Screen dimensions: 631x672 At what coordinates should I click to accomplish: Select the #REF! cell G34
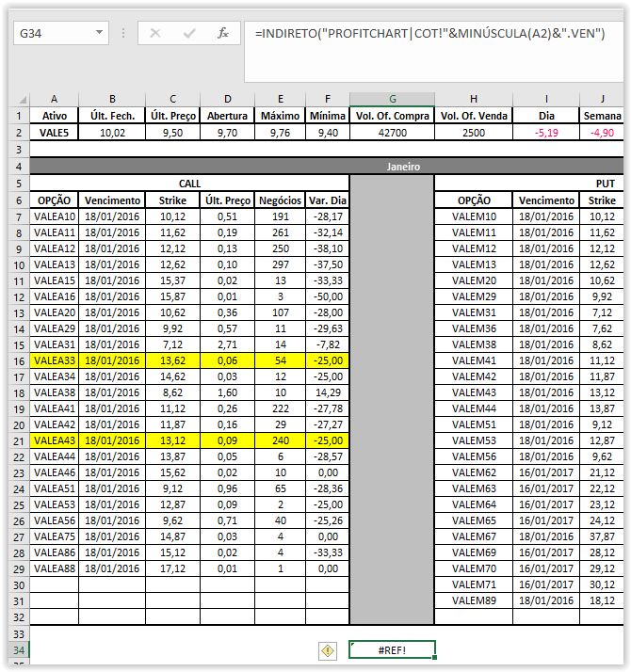coord(392,650)
